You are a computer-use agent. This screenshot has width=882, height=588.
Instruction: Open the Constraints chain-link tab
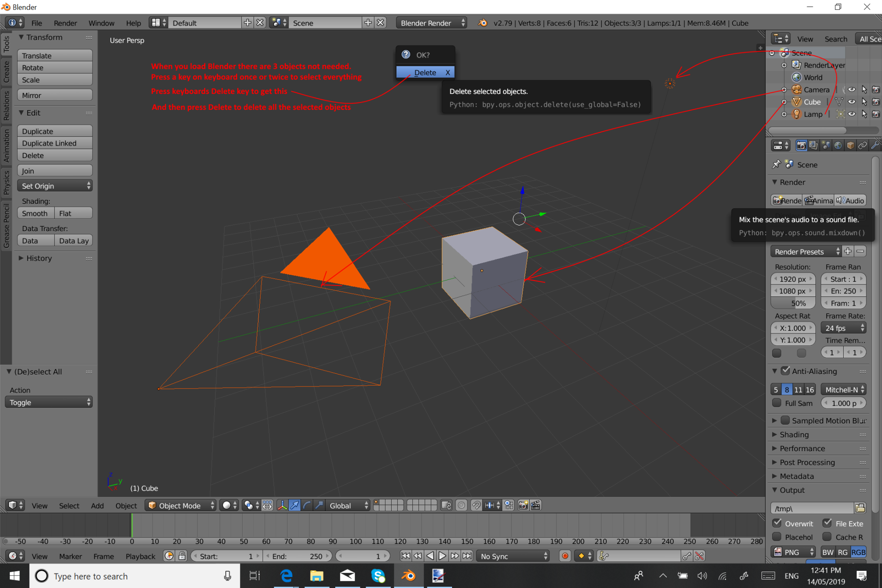coord(863,146)
